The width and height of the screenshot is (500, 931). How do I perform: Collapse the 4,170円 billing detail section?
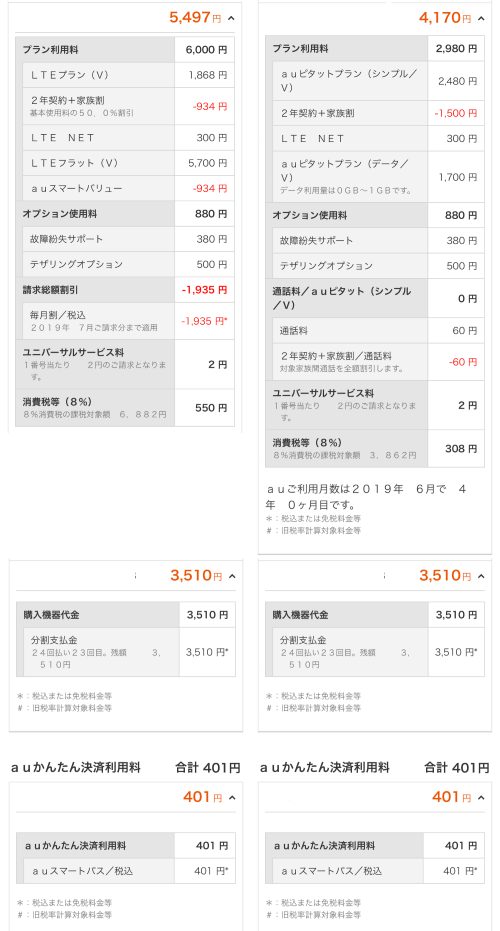tap(481, 18)
